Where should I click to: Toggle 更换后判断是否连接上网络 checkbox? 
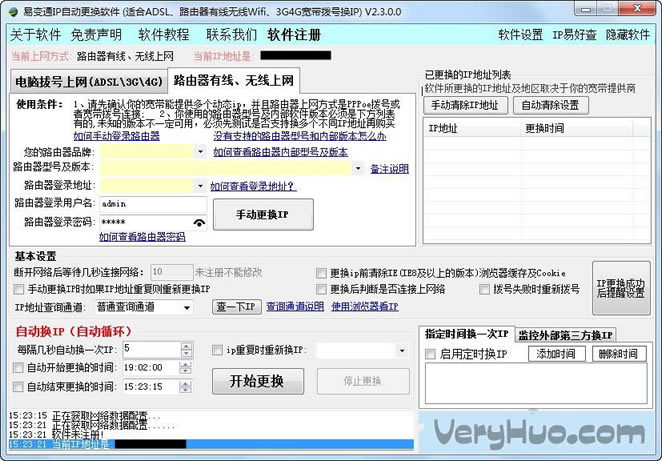coord(321,289)
